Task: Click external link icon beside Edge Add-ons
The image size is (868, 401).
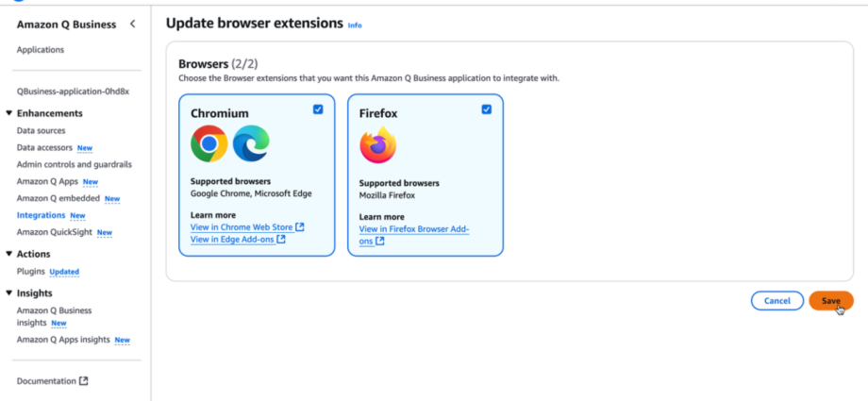Action: pos(281,240)
